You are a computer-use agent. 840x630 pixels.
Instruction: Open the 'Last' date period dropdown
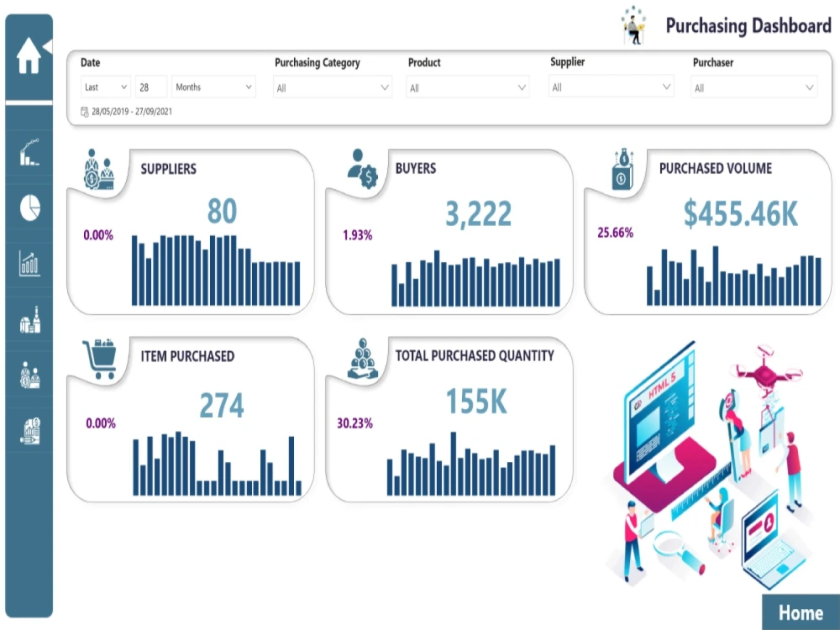tap(105, 87)
